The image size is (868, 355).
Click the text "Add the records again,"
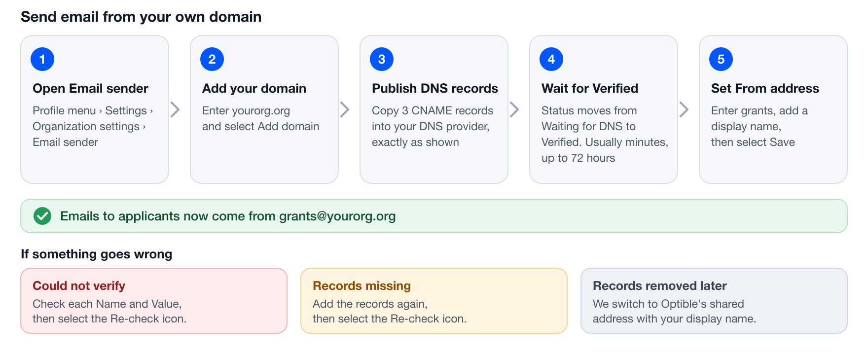pos(370,304)
